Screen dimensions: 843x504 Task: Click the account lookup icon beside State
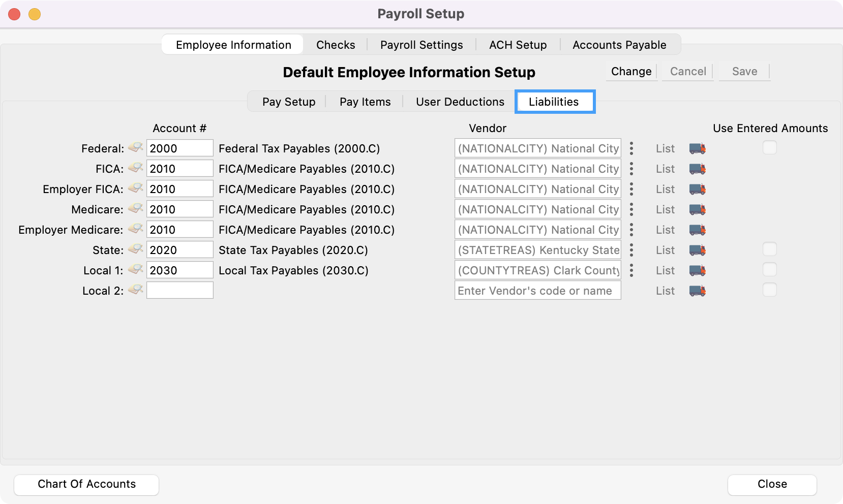[135, 249]
